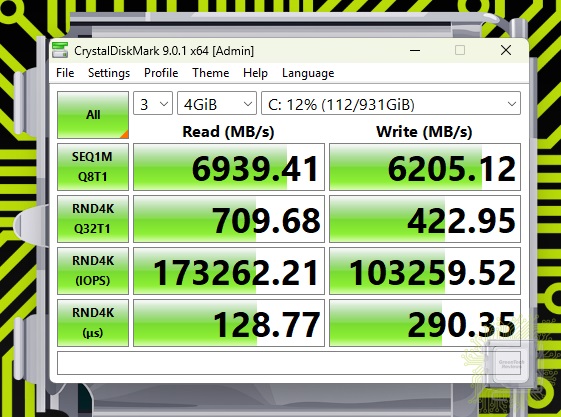The image size is (561, 417).
Task: Click the RND4K read result 709.68
Action: pos(229,219)
